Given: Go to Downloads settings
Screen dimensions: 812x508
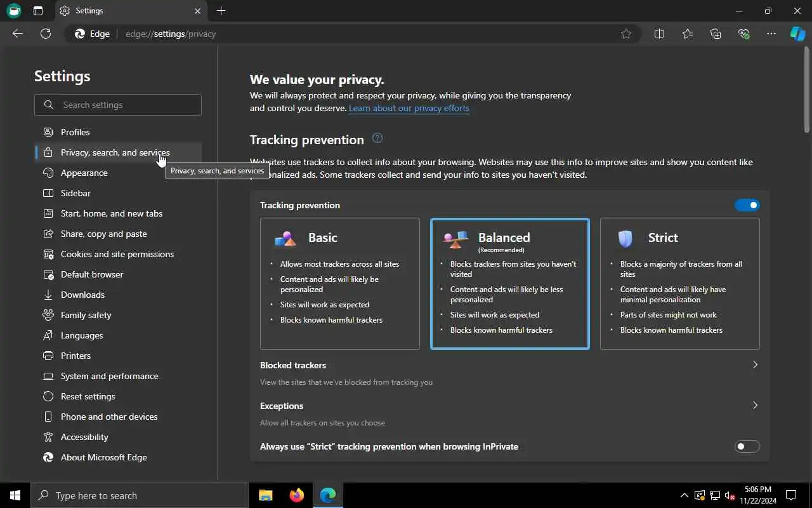Looking at the screenshot, I should coord(118,295).
